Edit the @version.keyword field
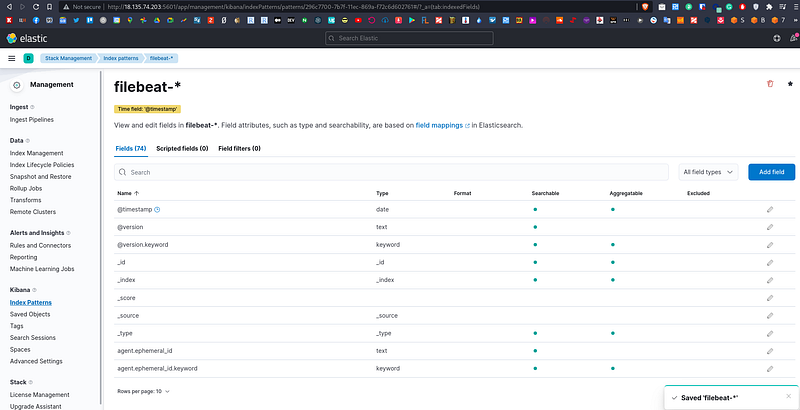The image size is (800, 410). 770,245
